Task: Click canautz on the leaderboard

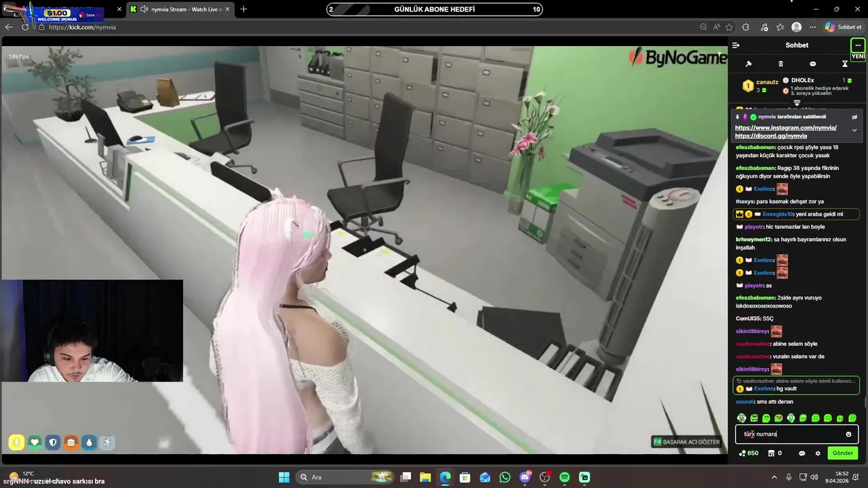Action: pyautogui.click(x=767, y=82)
